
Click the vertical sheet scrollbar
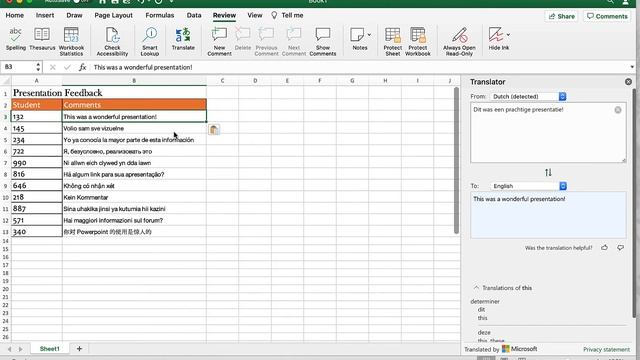tap(456, 160)
